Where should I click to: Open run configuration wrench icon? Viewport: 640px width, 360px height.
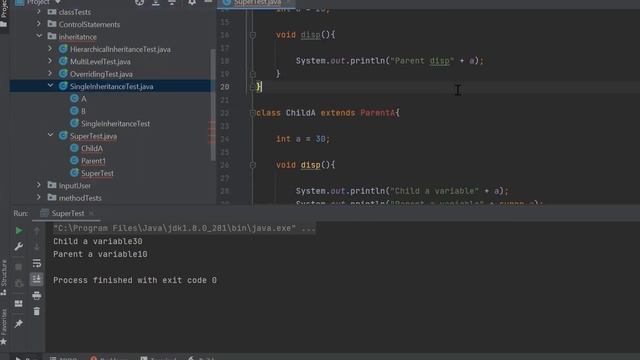click(x=19, y=247)
